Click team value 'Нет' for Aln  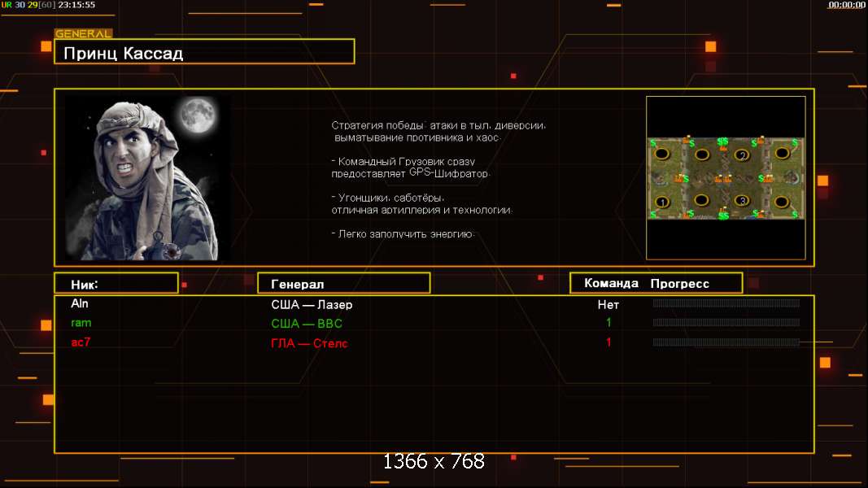(x=608, y=305)
